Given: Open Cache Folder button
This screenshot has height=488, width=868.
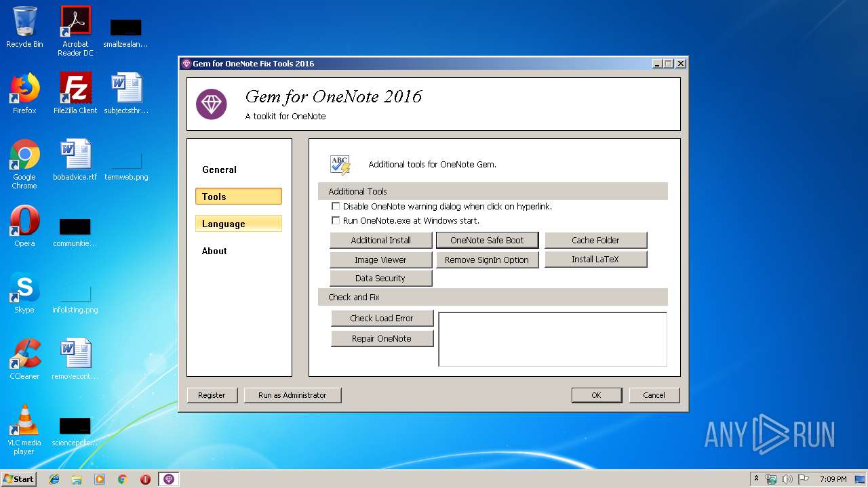Looking at the screenshot, I should click(595, 240).
